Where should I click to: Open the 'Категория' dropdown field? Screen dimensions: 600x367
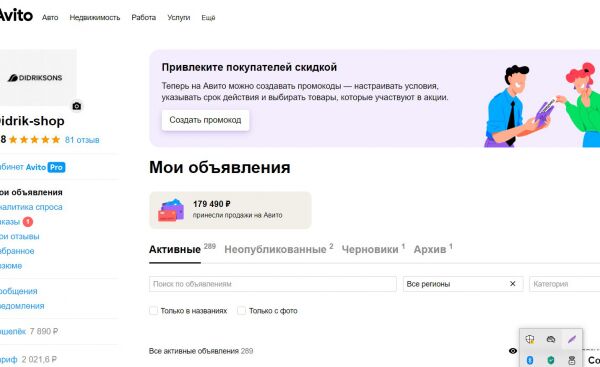pyautogui.click(x=564, y=284)
